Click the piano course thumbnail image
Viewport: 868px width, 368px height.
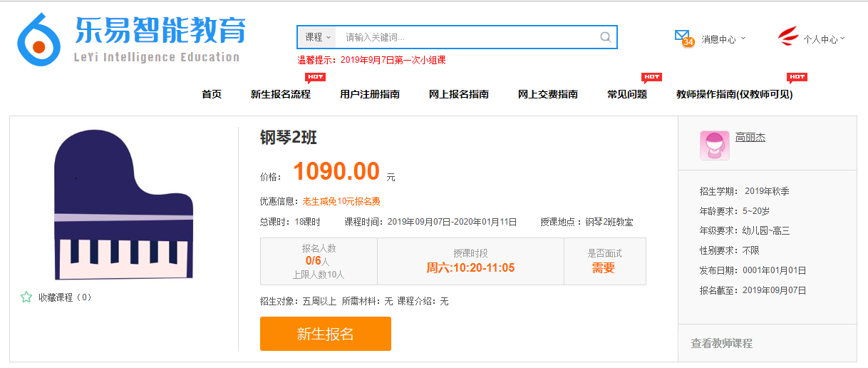pyautogui.click(x=123, y=205)
